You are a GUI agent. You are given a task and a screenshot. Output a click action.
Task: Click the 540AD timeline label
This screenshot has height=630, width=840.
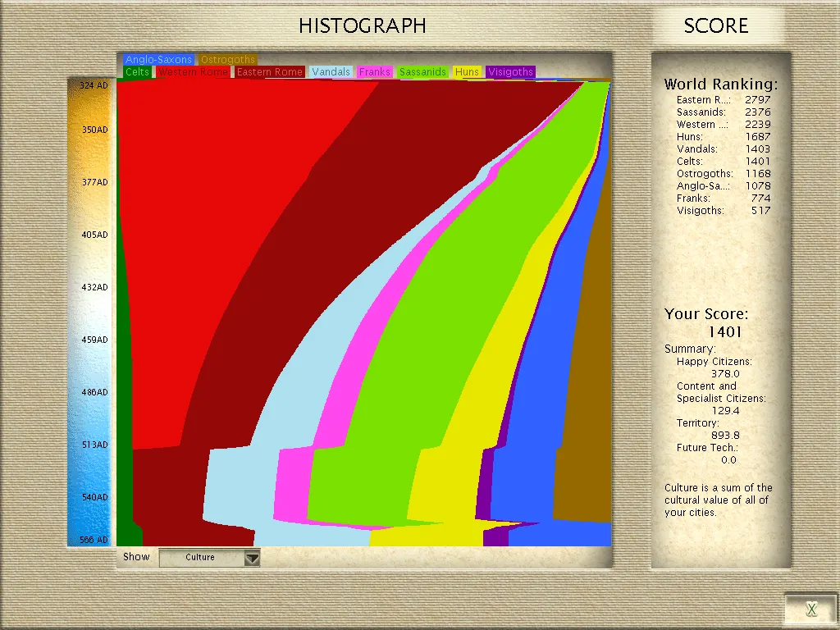[x=94, y=497]
